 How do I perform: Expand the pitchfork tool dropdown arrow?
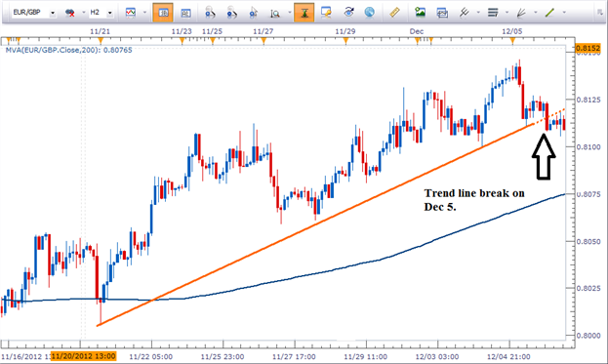click(478, 13)
